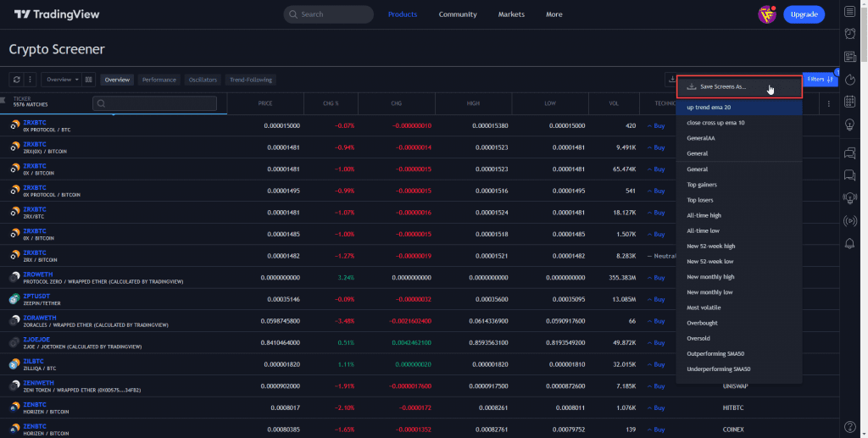This screenshot has width=868, height=438.
Task: Open the ZENIWETH ticker link
Action: point(39,383)
